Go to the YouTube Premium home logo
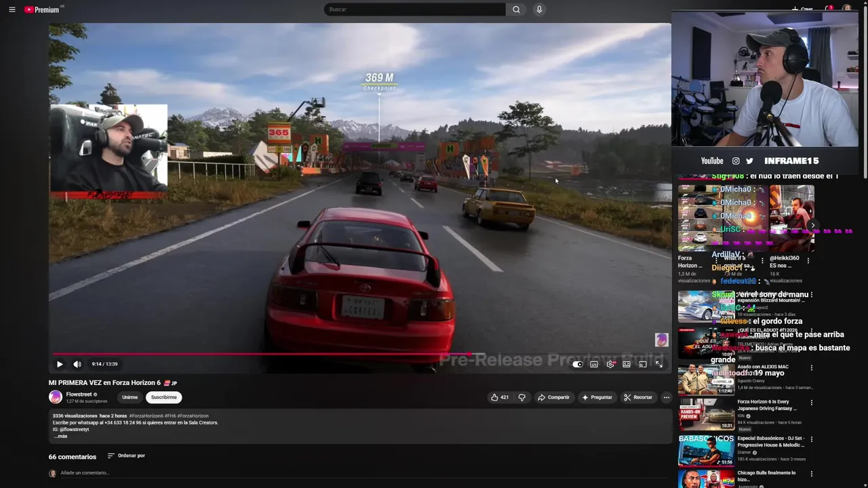This screenshot has height=488, width=868. click(x=43, y=9)
